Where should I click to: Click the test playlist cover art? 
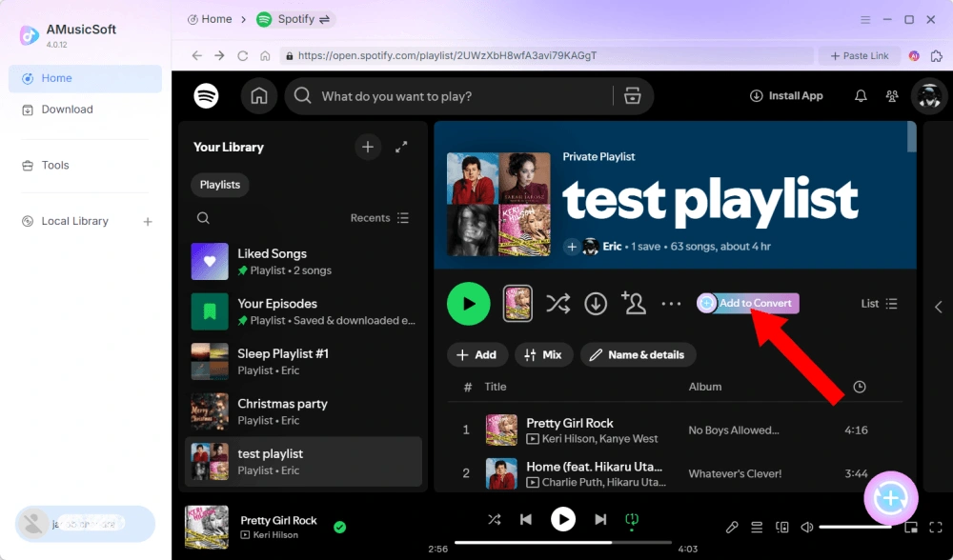[498, 204]
